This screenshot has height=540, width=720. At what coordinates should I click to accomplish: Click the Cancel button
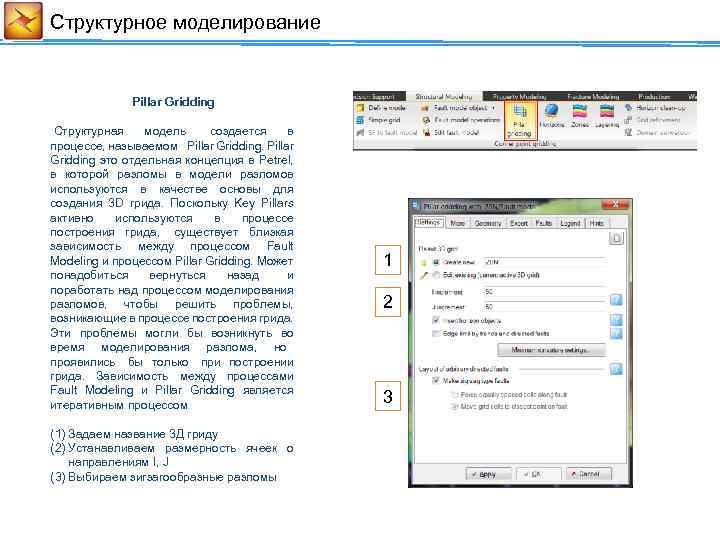pos(589,474)
